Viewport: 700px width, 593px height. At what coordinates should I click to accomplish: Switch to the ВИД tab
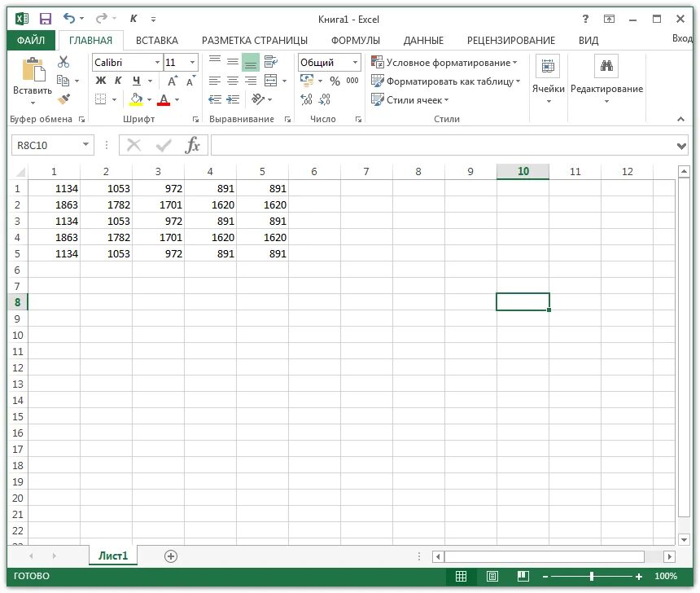(588, 40)
